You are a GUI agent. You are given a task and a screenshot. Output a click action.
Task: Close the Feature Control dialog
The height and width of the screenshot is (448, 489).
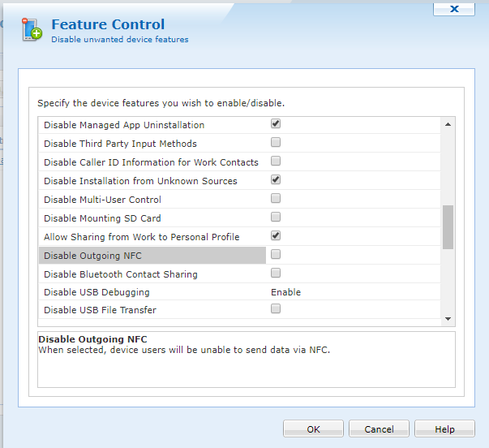(x=454, y=8)
